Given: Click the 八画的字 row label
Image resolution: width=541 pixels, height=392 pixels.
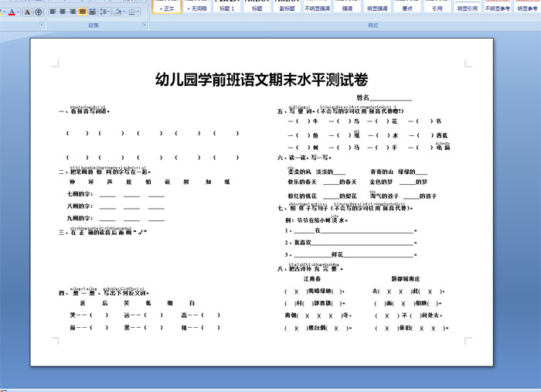Looking at the screenshot, I should [x=80, y=206].
